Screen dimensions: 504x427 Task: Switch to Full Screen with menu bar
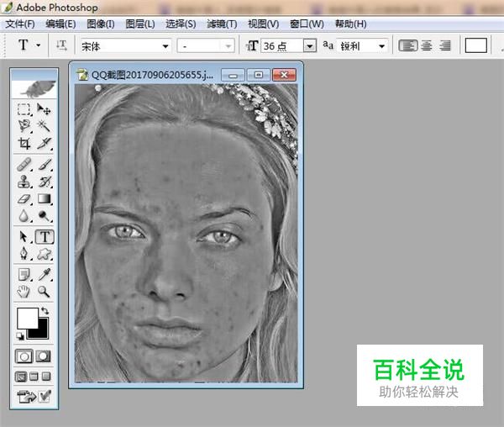[34, 377]
